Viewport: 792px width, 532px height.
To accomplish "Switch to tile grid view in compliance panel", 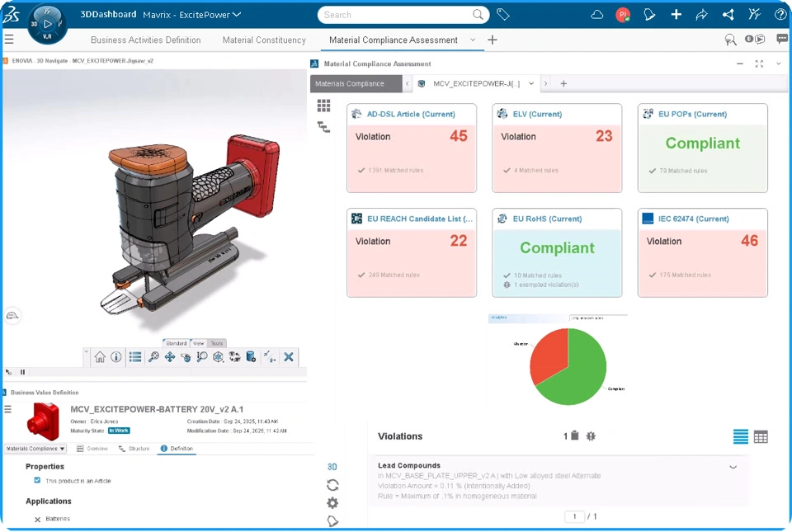I will (323, 106).
